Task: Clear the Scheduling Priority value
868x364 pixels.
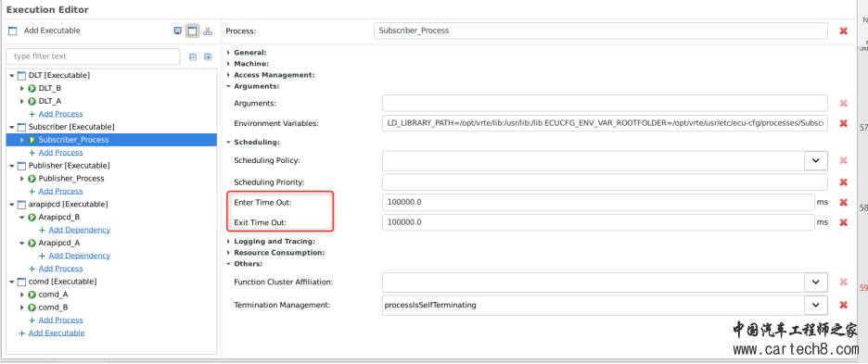Action: [843, 182]
